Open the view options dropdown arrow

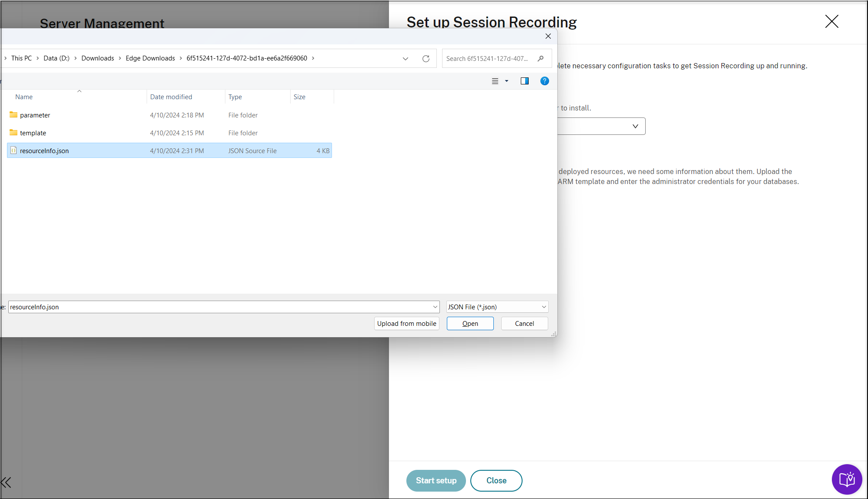[x=506, y=81]
